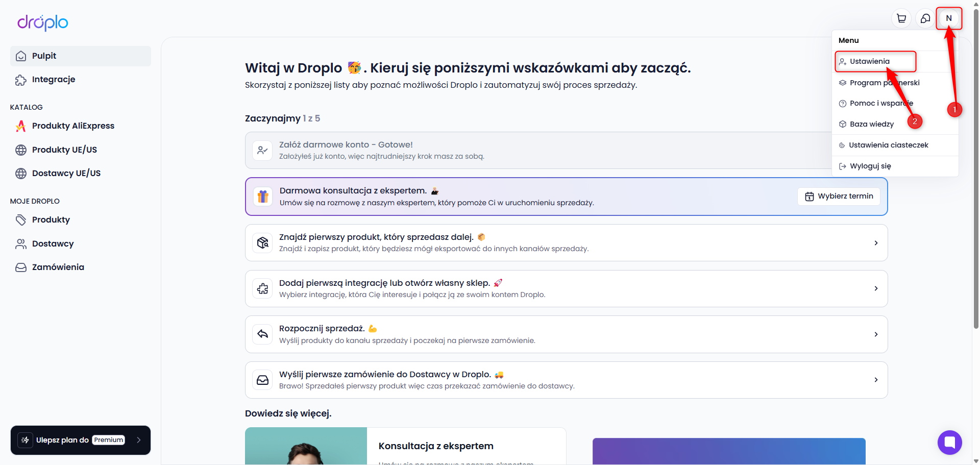Click the user-check icon in Załóż darmowe konto
This screenshot has height=465, width=980.
pos(262,151)
